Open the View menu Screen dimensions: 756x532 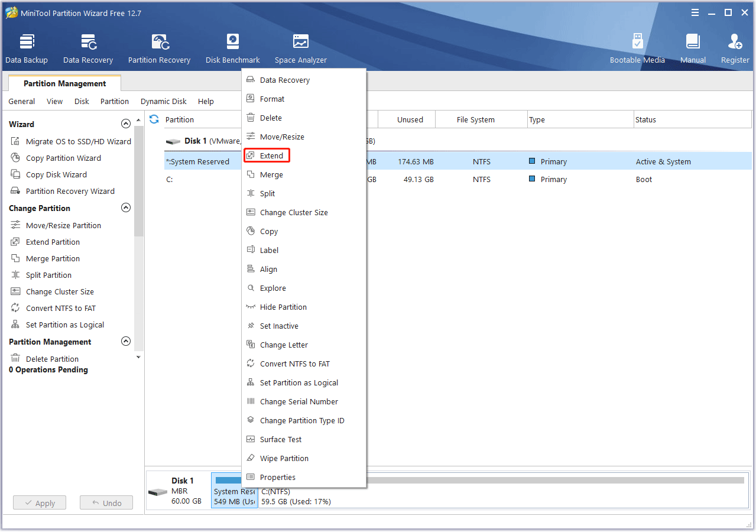(x=54, y=101)
